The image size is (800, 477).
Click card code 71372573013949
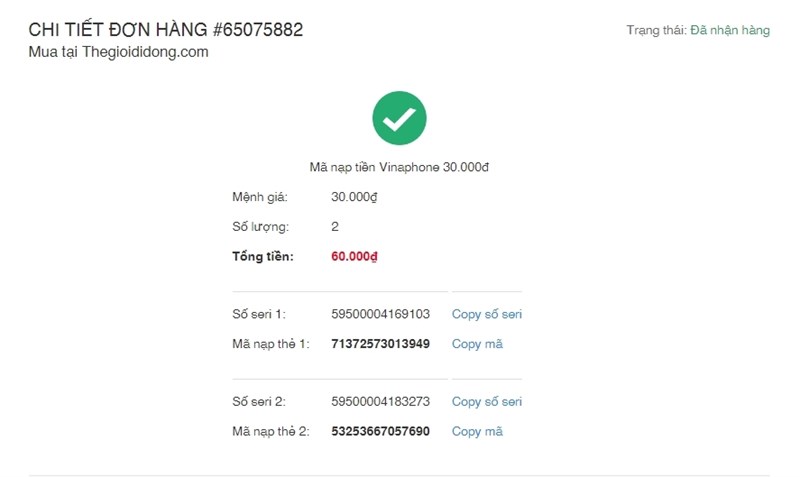(380, 344)
